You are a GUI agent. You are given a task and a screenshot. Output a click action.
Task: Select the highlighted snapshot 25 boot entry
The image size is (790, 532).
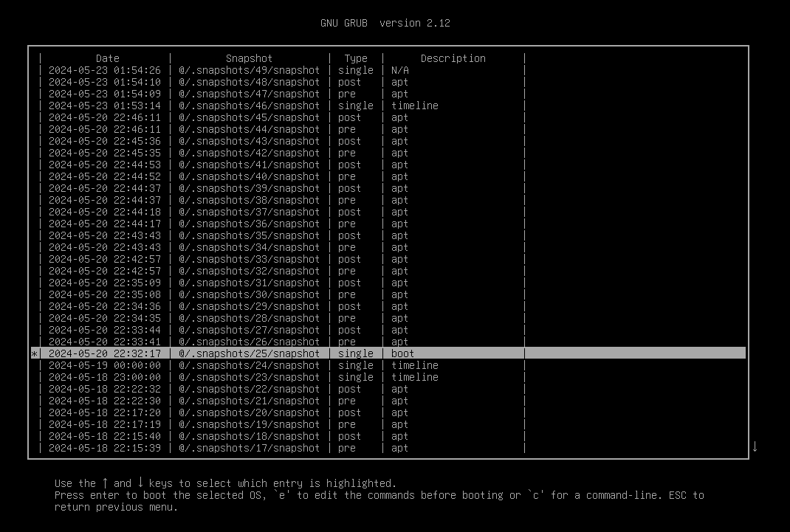[x=249, y=353]
